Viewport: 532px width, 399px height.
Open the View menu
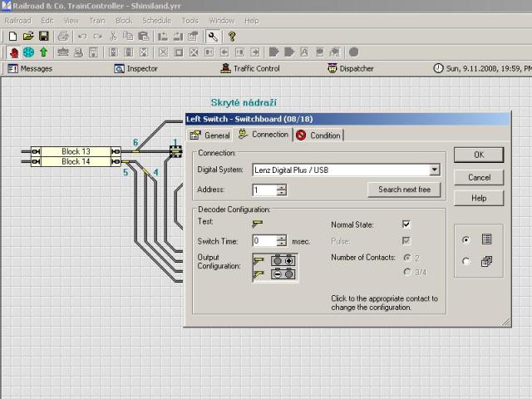click(71, 21)
